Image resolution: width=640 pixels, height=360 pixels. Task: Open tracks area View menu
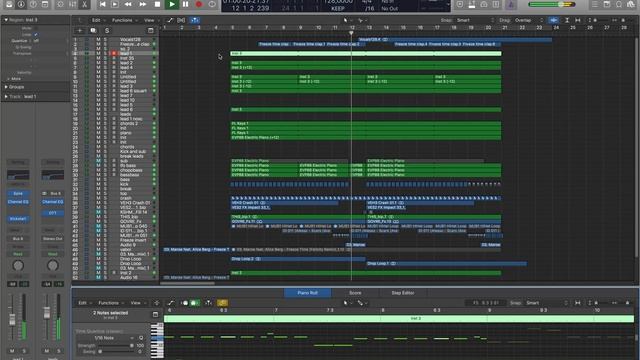click(x=151, y=20)
